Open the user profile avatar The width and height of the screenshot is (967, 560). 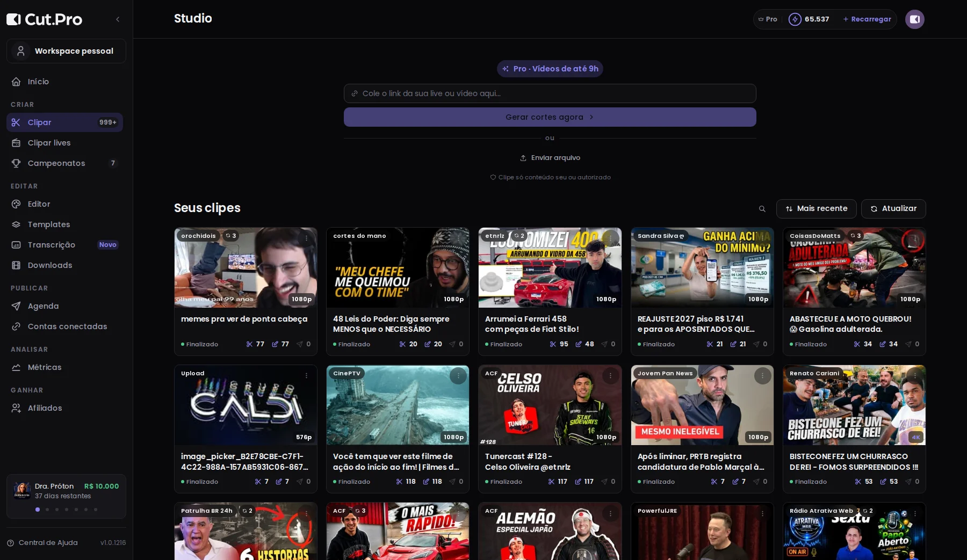pyautogui.click(x=914, y=19)
